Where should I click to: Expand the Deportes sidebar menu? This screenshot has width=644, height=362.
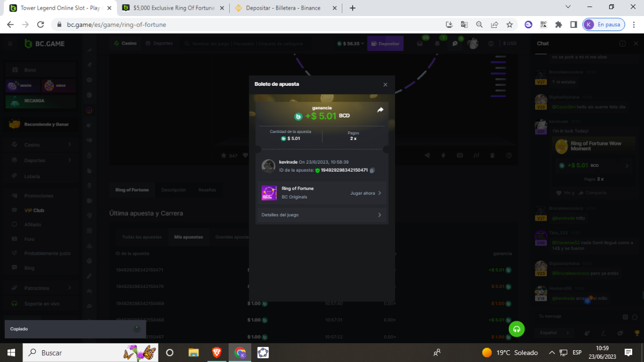point(70,160)
